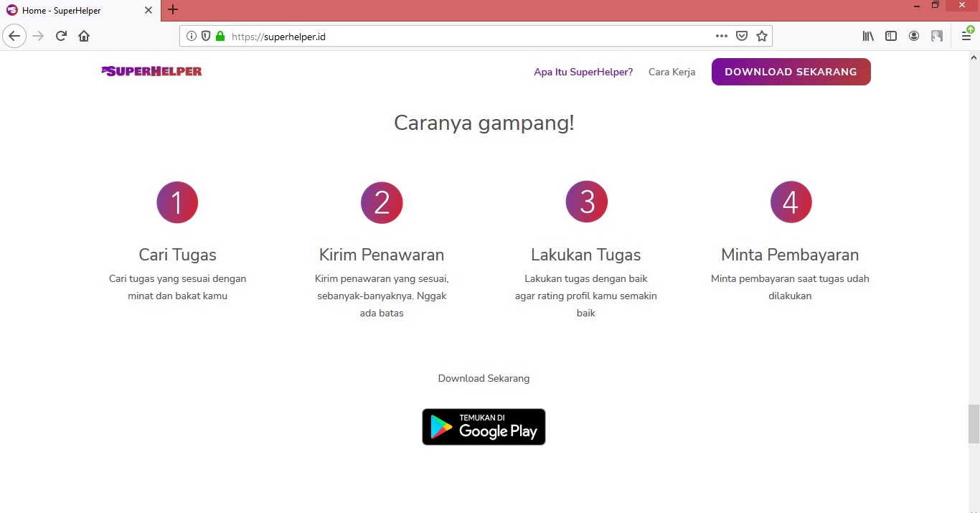
Task: Open the Firefox Library icon
Action: [867, 36]
